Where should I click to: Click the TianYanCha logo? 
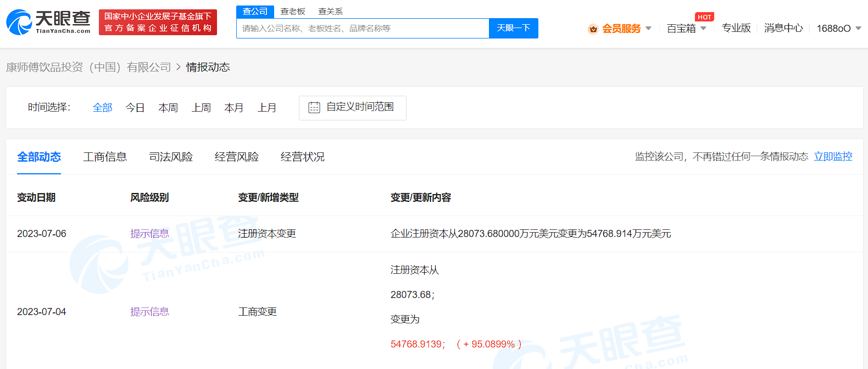pyautogui.click(x=48, y=22)
